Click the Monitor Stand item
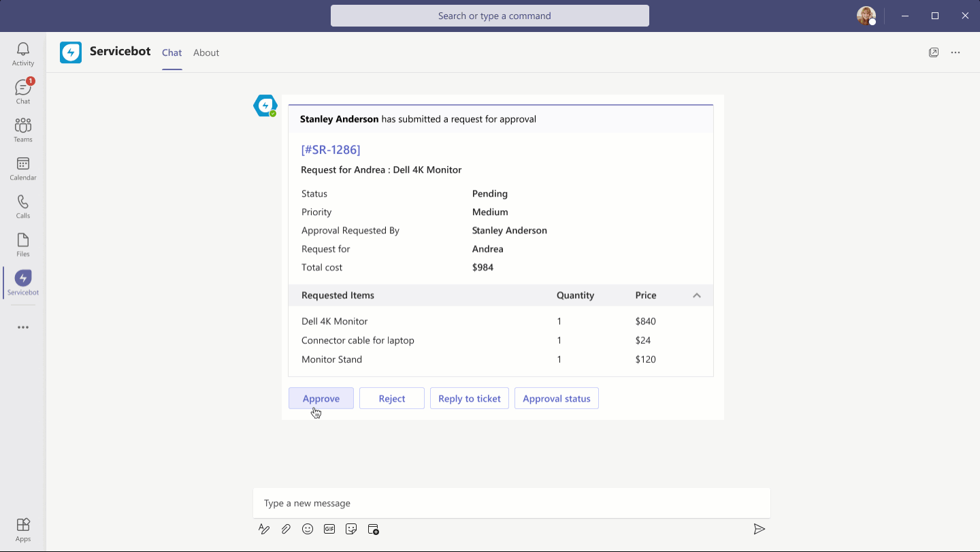The image size is (980, 552). pyautogui.click(x=331, y=359)
